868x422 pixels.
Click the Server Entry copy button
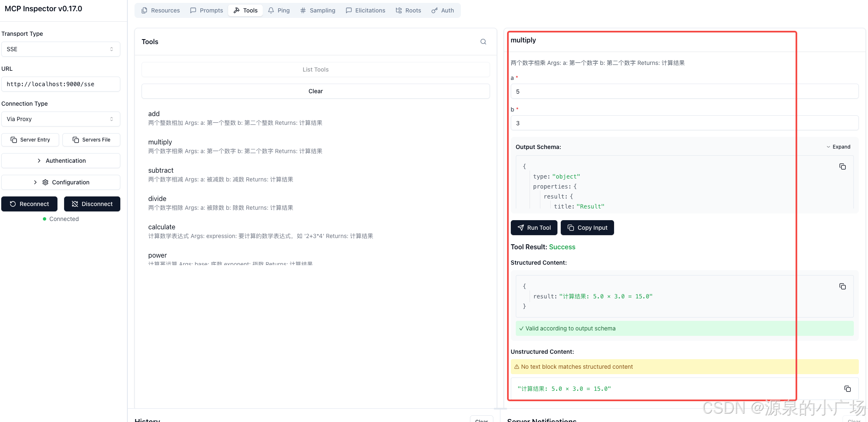[x=30, y=140]
